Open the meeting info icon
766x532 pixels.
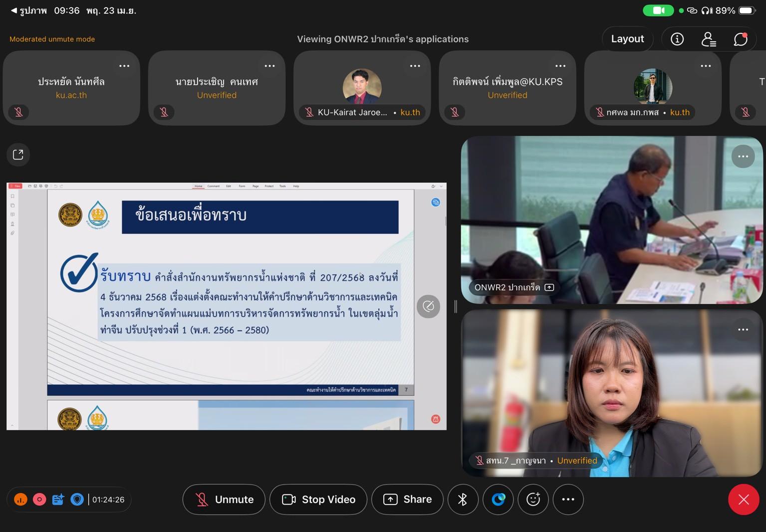click(677, 39)
